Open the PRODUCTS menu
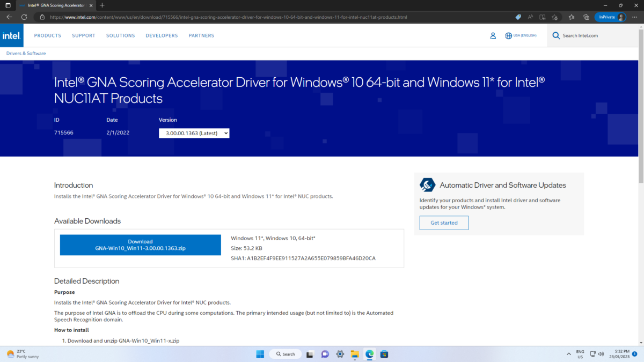This screenshot has width=644, height=362. tap(48, 36)
